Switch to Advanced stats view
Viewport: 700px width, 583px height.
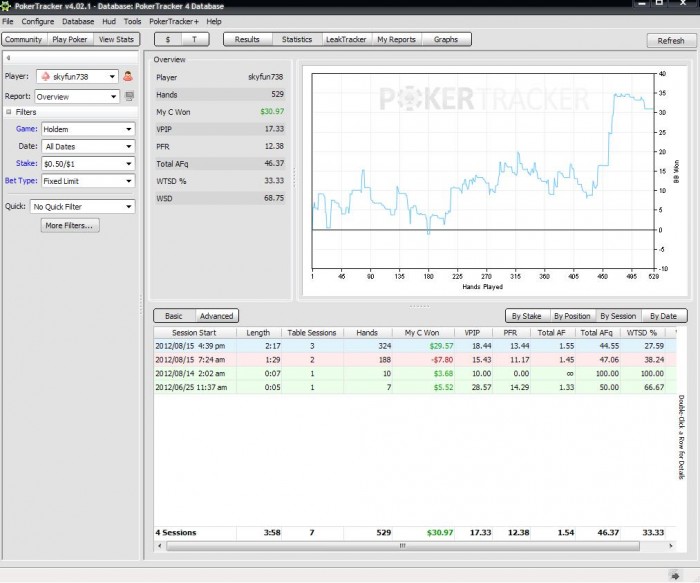click(x=217, y=316)
